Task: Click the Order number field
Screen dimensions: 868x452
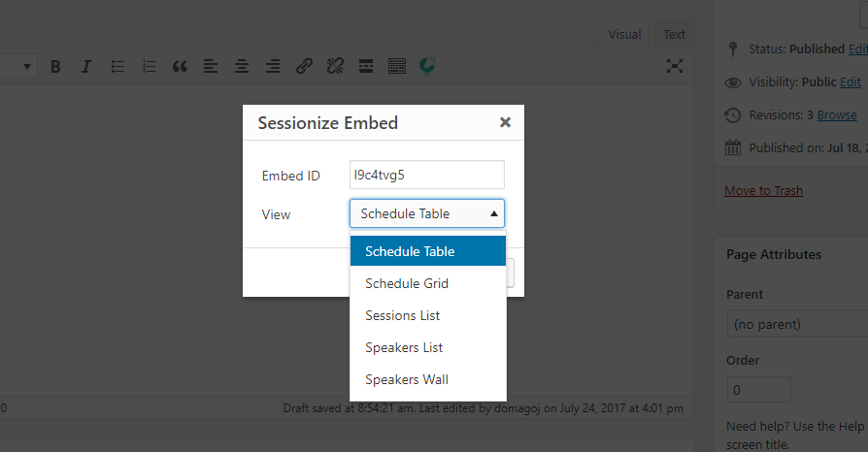Action: (x=758, y=390)
